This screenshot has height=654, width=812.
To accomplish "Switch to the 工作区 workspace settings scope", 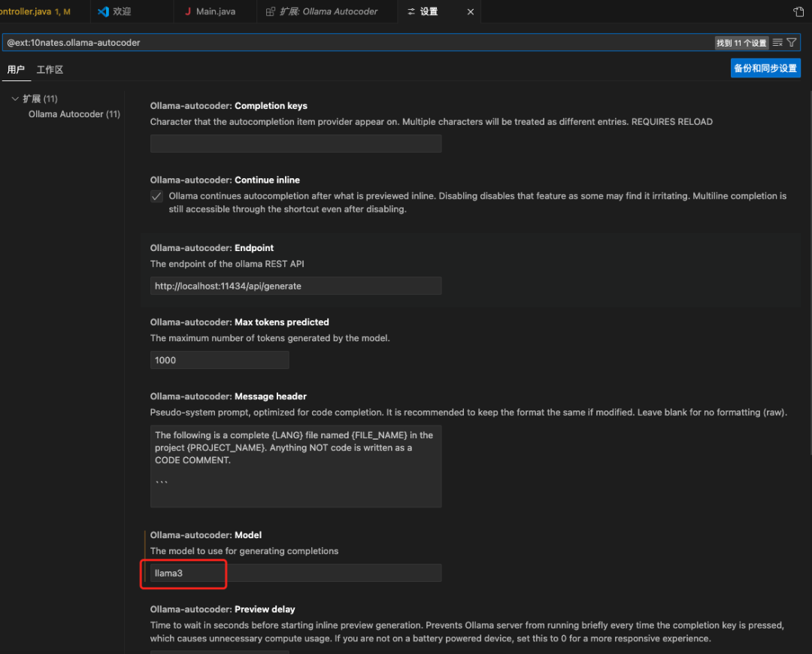I will pos(50,69).
